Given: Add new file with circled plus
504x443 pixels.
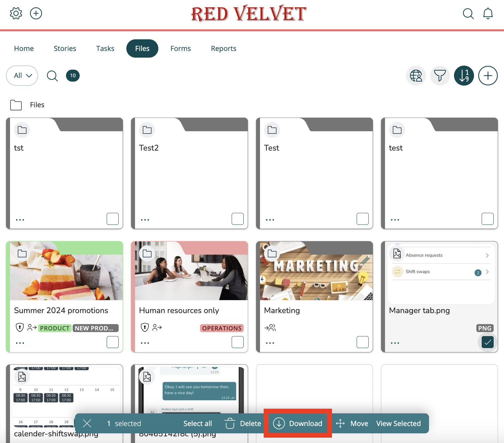Looking at the screenshot, I should point(488,76).
